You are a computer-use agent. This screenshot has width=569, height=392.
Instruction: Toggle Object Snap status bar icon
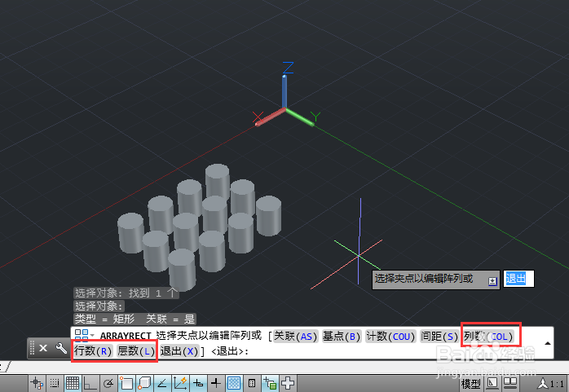126,383
